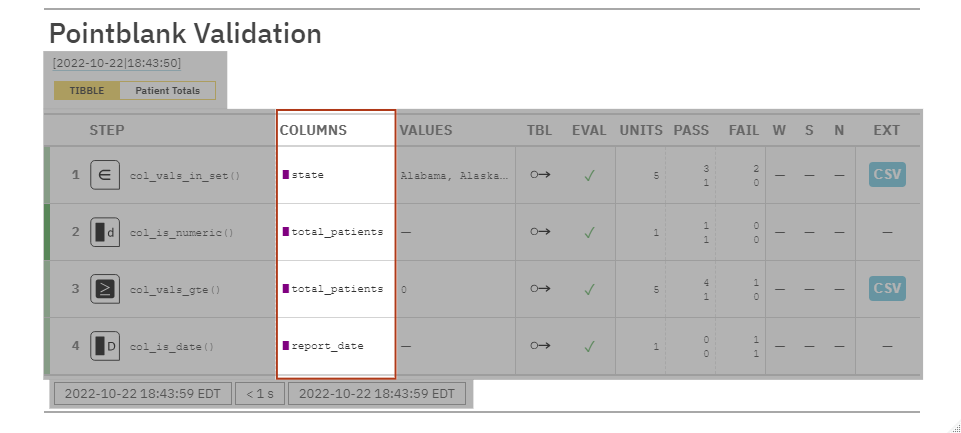
Task: Click the truncated Alabama, Alaska values cell
Action: click(x=453, y=175)
